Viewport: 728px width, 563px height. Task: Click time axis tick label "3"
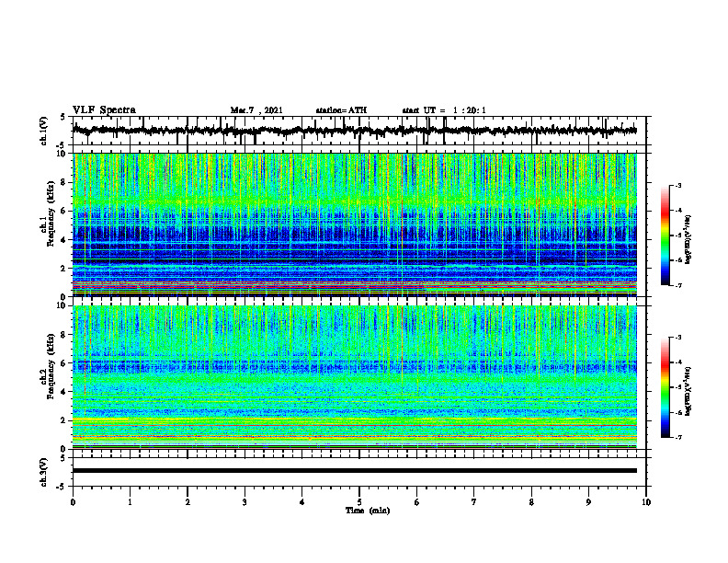[245, 502]
